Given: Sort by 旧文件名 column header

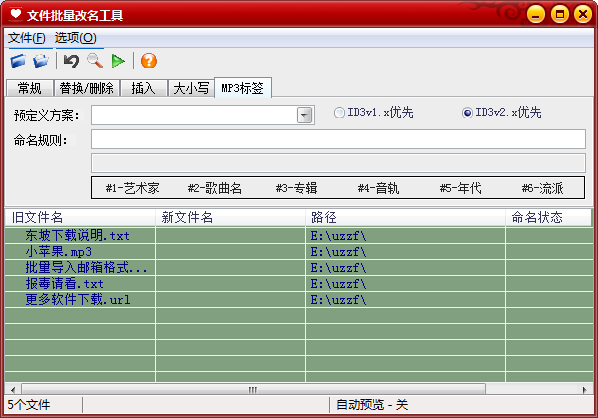Looking at the screenshot, I should [80, 217].
